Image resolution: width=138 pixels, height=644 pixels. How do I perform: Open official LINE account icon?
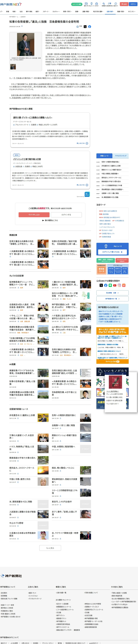point(110,285)
